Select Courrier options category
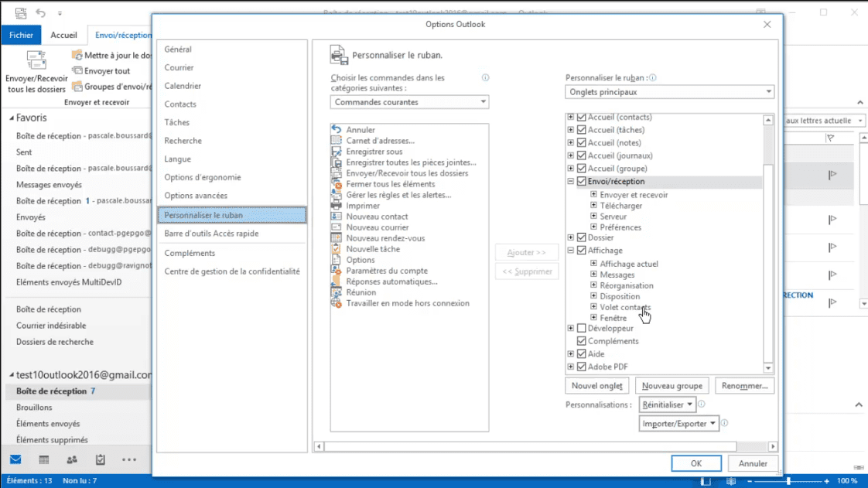Image resolution: width=868 pixels, height=488 pixels. click(232, 67)
